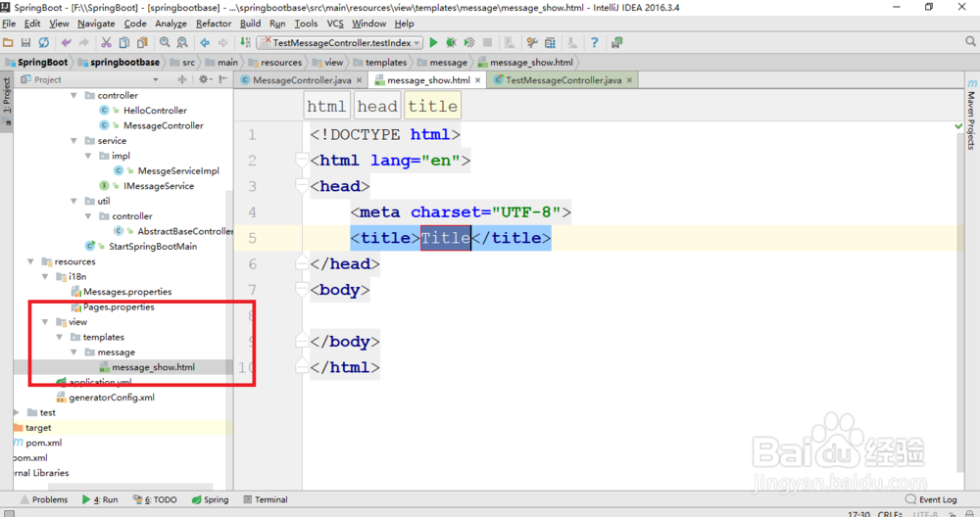Click the Make Project build icon
Image resolution: width=980 pixels, height=517 pixels.
[245, 42]
